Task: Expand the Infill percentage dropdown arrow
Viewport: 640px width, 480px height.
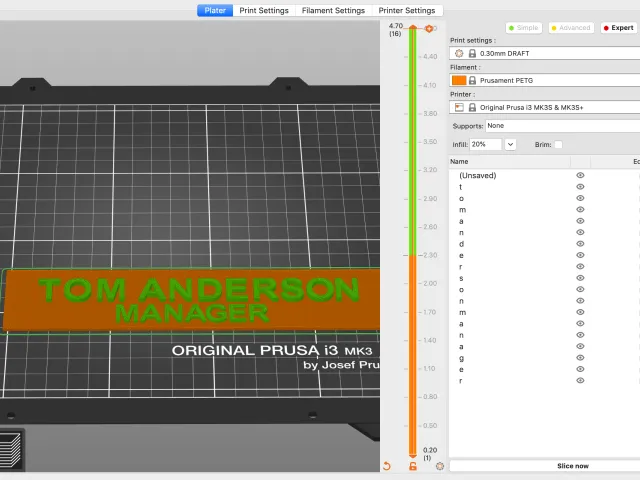Action: 510,144
